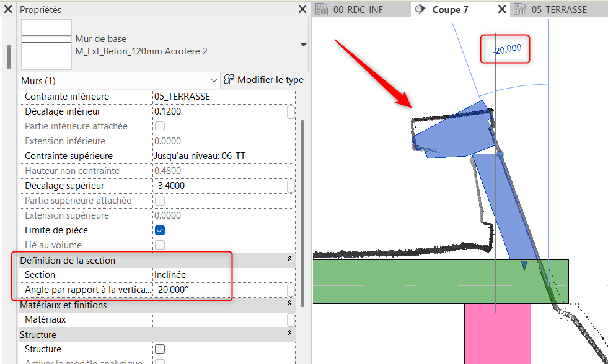608x364 pixels.
Task: Collapse the Définition de la section group
Action: click(289, 261)
